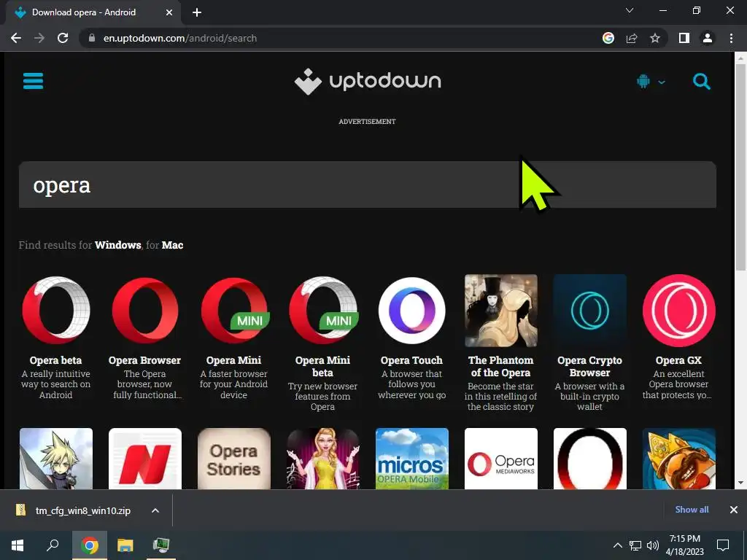Bookmark this page with star
The height and width of the screenshot is (560, 747).
pos(655,38)
